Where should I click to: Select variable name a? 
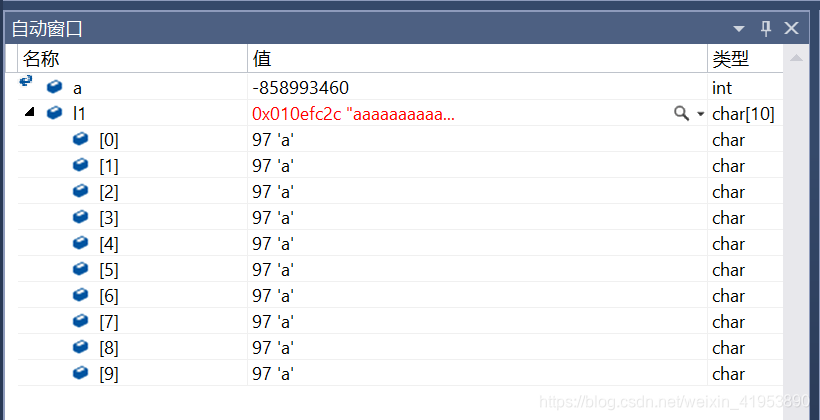pos(77,88)
